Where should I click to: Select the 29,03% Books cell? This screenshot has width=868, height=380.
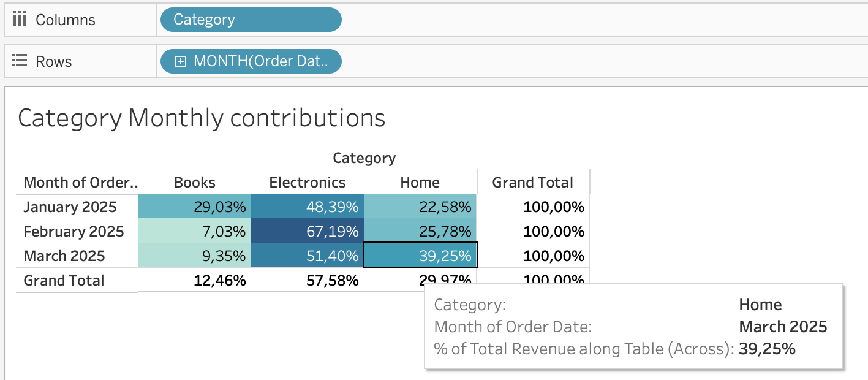pos(195,207)
